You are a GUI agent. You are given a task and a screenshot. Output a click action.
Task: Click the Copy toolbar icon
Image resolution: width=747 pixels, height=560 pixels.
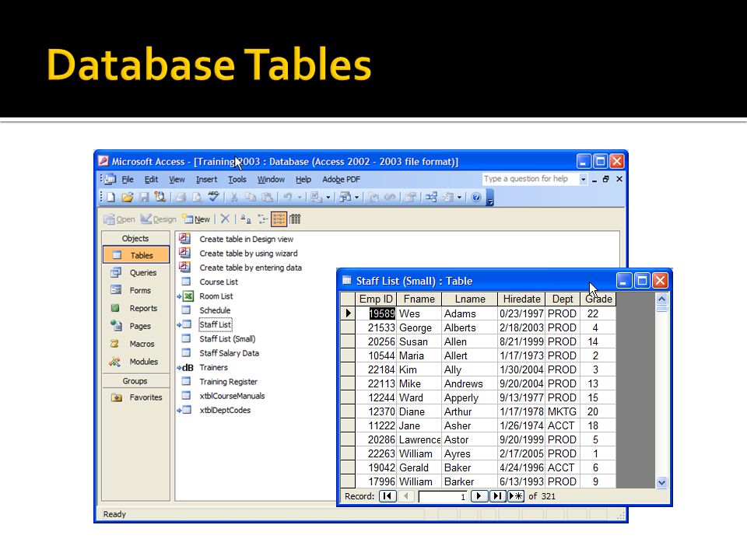250,197
